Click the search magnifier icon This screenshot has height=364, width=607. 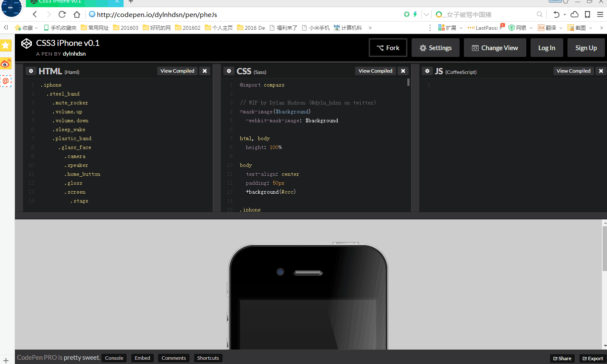(x=539, y=14)
